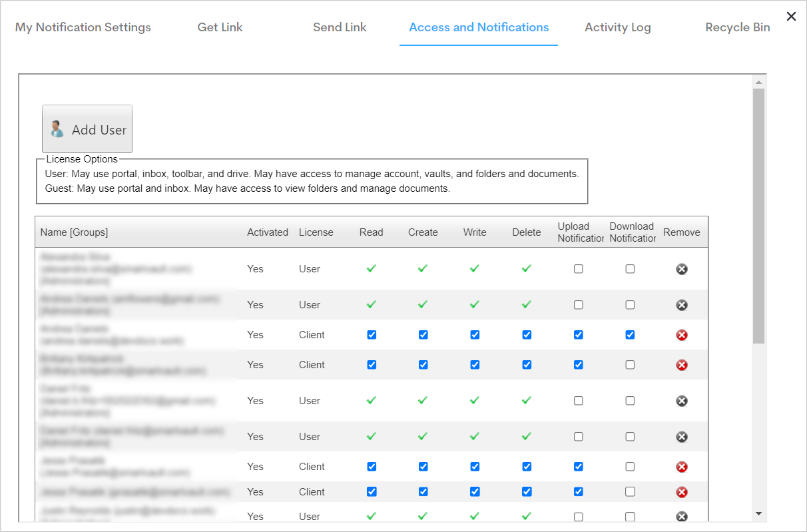807x532 pixels.
Task: Remove the first Client user with the red X
Action: 681,334
